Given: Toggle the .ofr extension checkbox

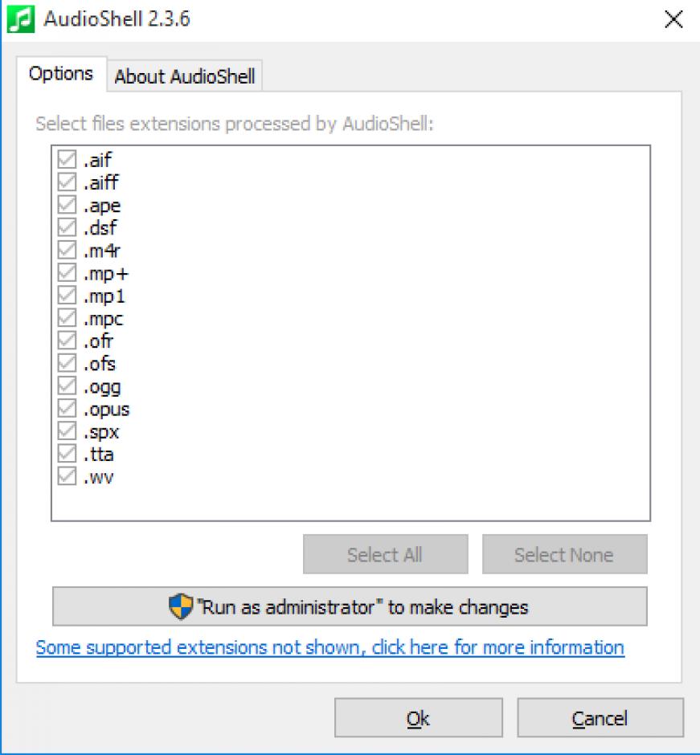Looking at the screenshot, I should tap(67, 341).
